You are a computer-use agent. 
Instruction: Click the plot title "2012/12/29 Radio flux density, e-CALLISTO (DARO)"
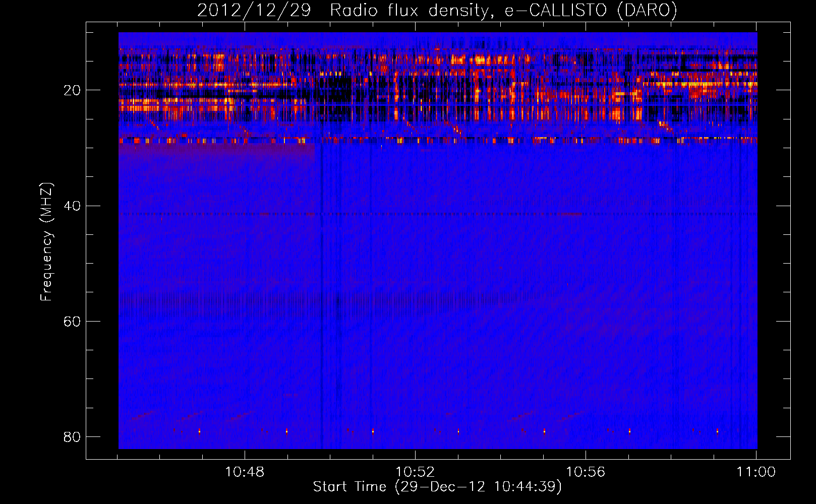[437, 10]
